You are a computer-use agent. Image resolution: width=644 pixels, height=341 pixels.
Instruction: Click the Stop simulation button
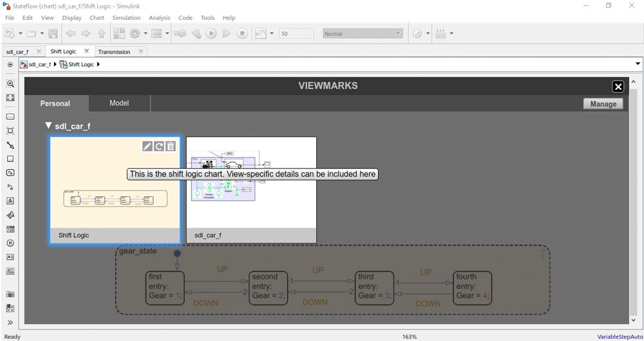pos(242,33)
